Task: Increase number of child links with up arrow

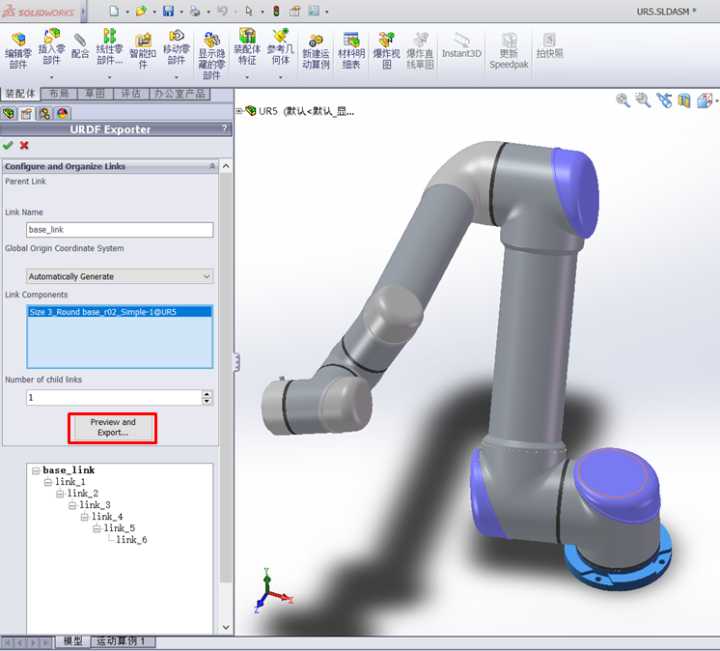Action: click(x=207, y=393)
